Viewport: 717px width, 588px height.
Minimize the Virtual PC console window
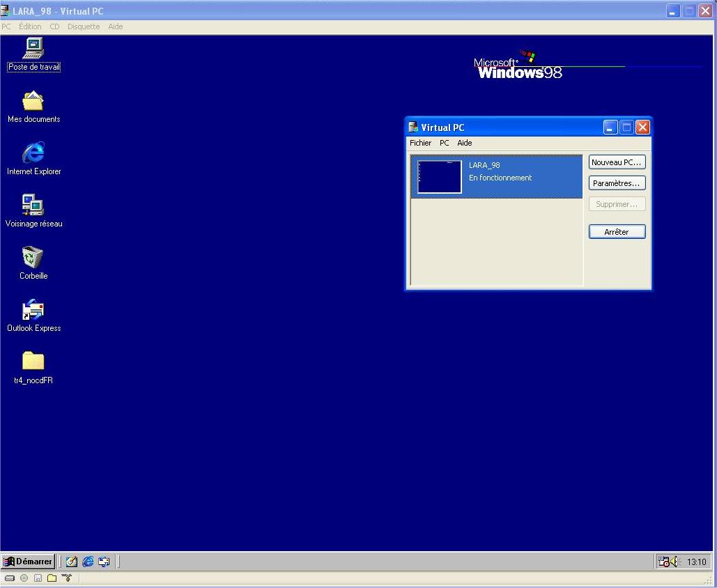610,127
